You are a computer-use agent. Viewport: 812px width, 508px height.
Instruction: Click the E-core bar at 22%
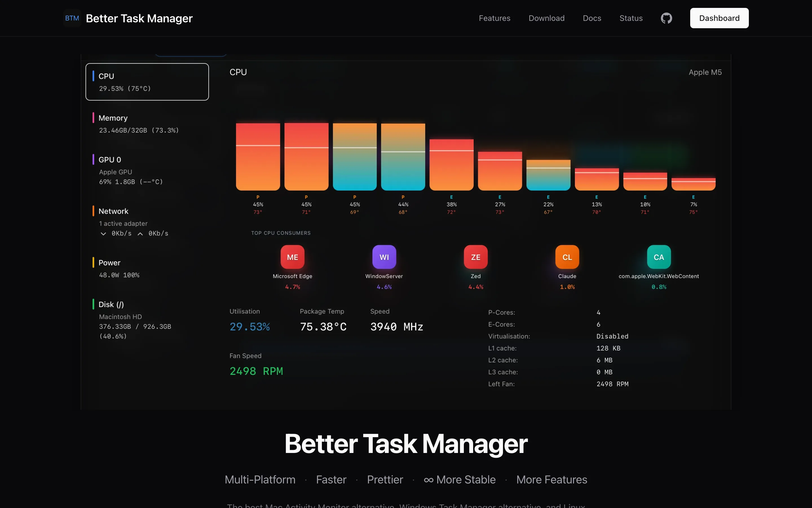click(548, 175)
